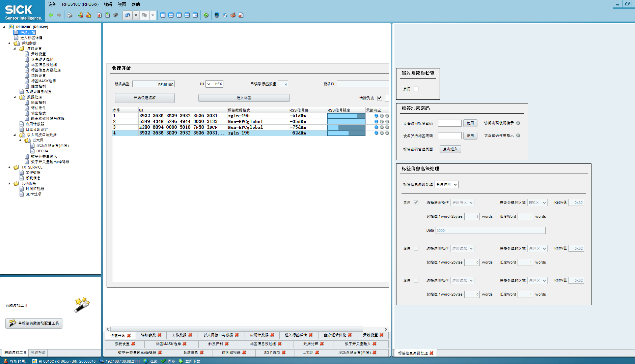The height and width of the screenshot is (364, 635).
Task: Select the three-pane left-wide layout icon
Action: (195, 15)
